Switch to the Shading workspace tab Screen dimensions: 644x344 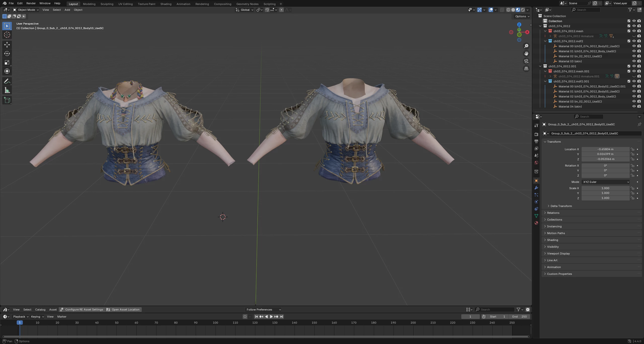(x=166, y=4)
